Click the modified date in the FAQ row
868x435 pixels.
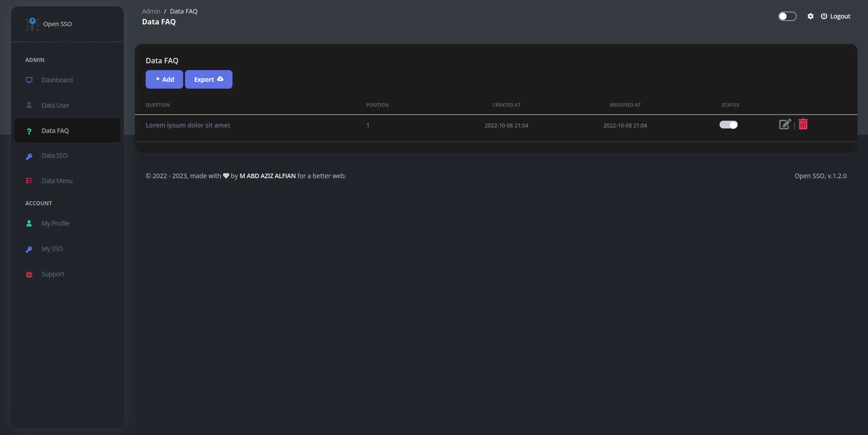pos(625,125)
